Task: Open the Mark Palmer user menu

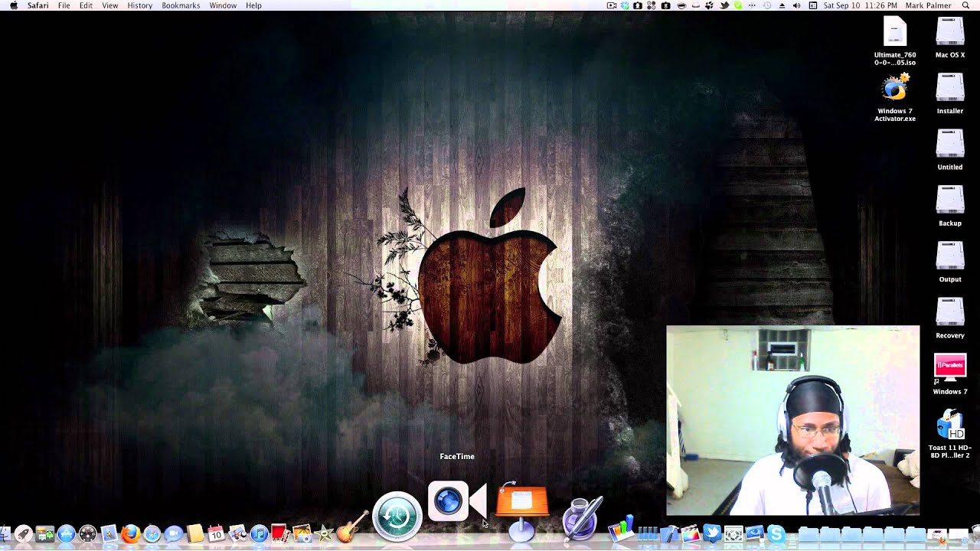Action: coord(928,5)
